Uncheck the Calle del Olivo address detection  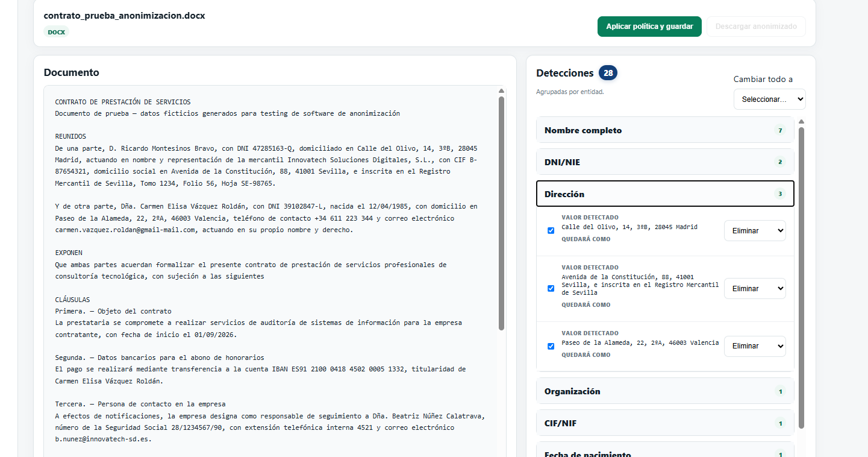pyautogui.click(x=551, y=230)
